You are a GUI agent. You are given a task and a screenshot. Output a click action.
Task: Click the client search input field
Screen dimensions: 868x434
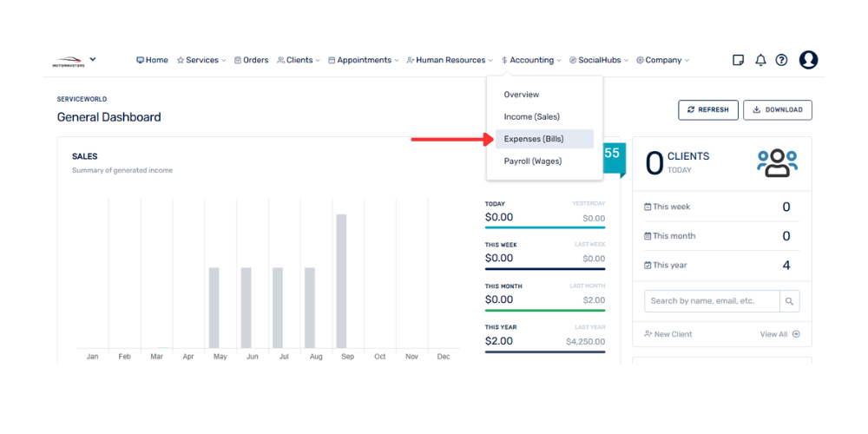[712, 301]
